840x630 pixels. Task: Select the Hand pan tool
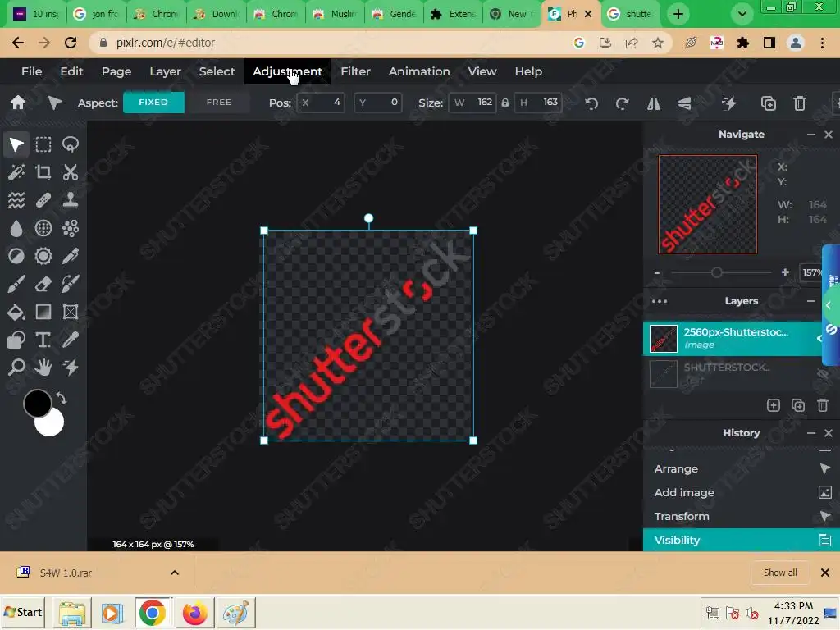pyautogui.click(x=43, y=367)
